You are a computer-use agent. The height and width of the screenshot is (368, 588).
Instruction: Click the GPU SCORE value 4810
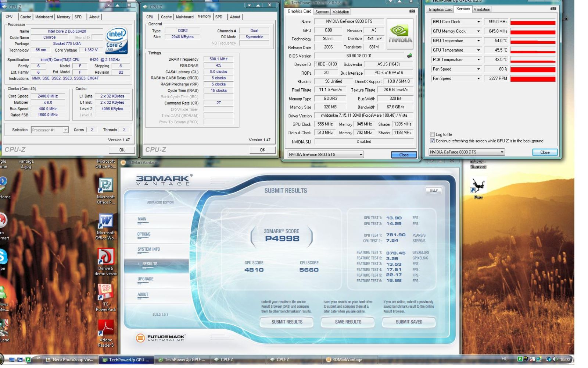(254, 270)
